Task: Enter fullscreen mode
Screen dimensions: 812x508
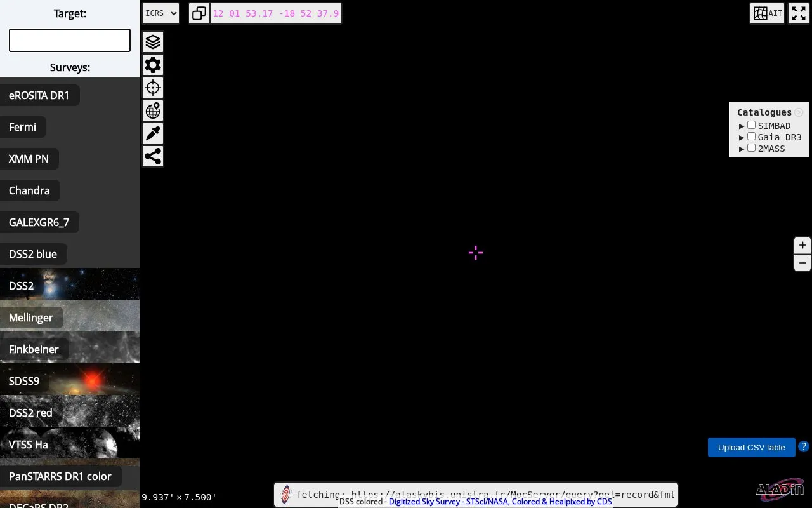Action: click(x=799, y=13)
